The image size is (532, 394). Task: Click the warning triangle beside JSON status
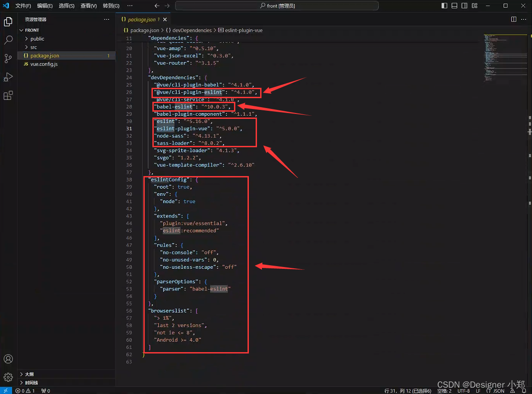click(512, 390)
